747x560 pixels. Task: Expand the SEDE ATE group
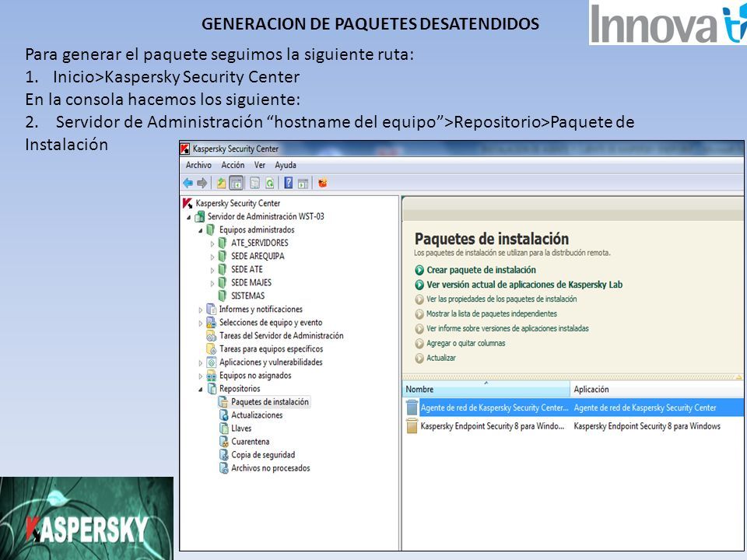coord(212,271)
